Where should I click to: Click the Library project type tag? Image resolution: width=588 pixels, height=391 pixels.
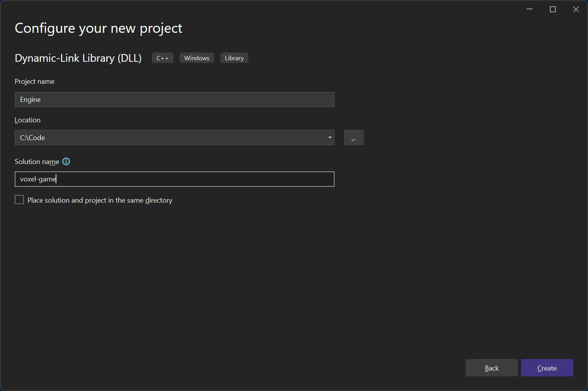[x=234, y=58]
